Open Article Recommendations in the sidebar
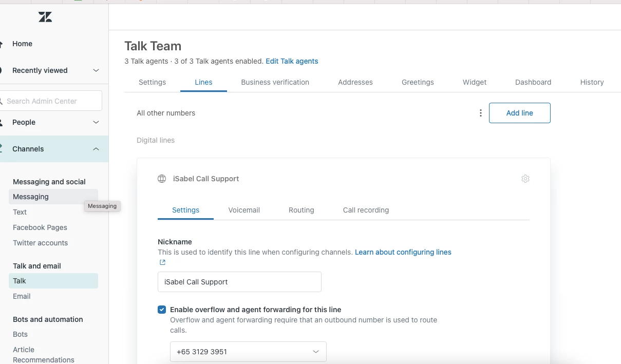This screenshot has width=621, height=364. point(44,355)
